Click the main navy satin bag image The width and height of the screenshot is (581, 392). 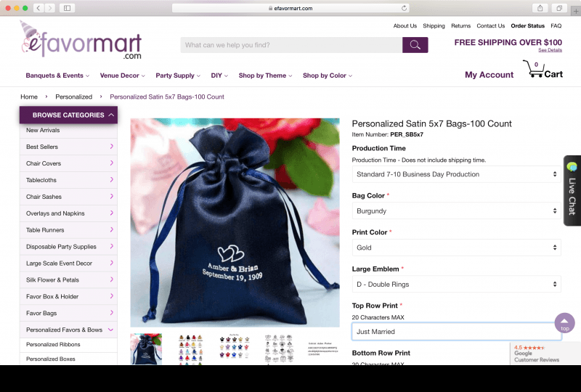(x=235, y=223)
